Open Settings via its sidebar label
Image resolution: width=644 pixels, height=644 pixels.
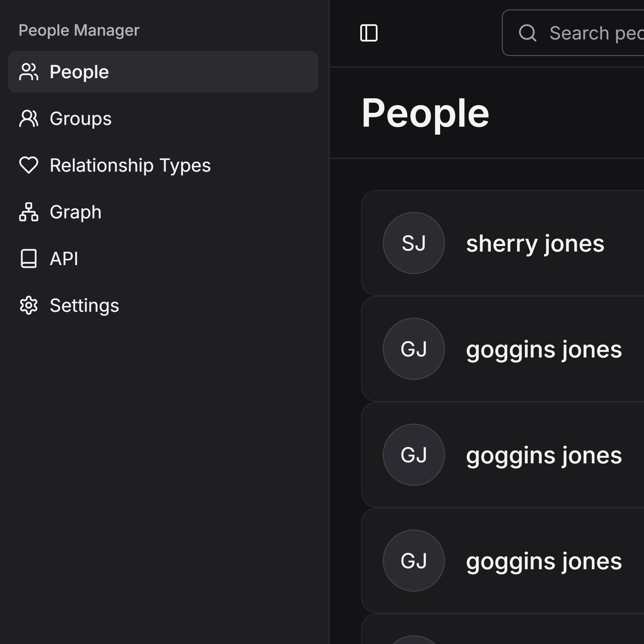coord(84,305)
